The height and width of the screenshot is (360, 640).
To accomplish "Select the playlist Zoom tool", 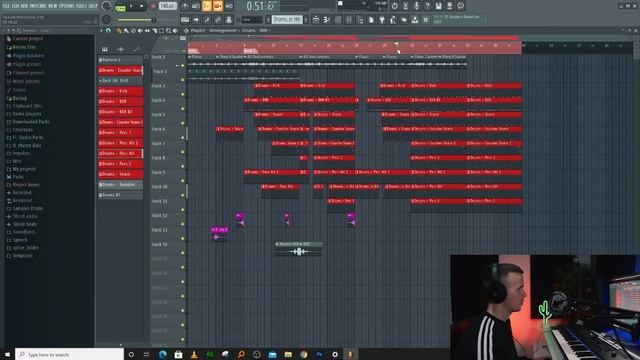I will (x=168, y=31).
